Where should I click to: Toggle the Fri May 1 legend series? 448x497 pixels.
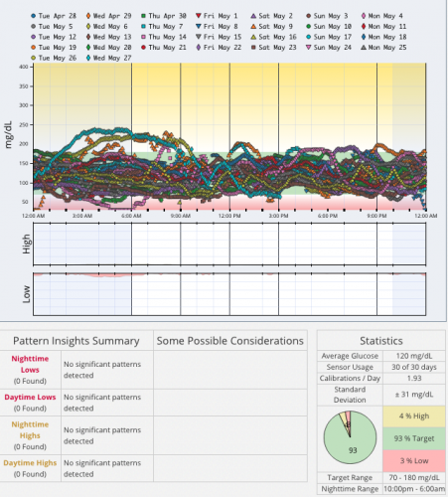[217, 16]
